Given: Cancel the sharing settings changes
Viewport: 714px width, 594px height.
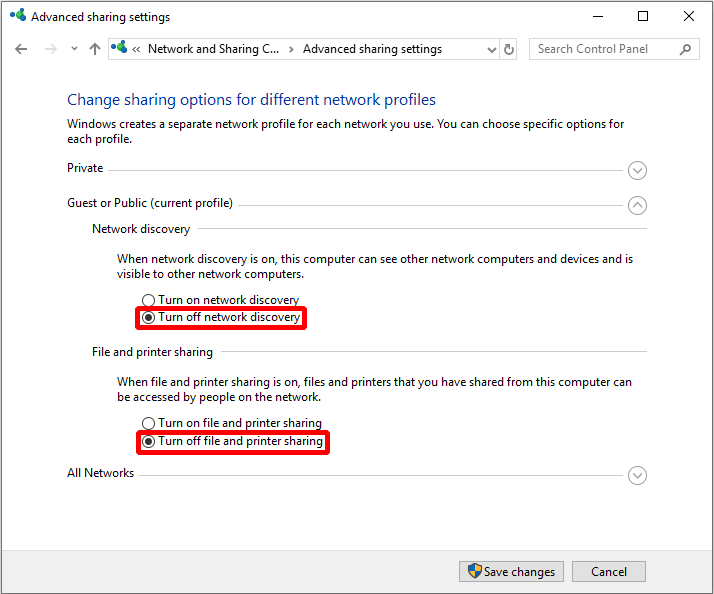Looking at the screenshot, I should click(608, 571).
